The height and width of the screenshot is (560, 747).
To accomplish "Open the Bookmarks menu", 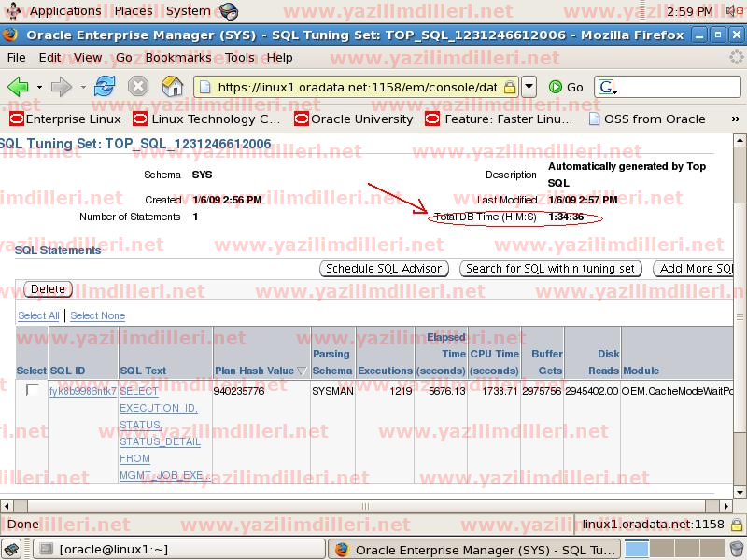I will point(177,57).
